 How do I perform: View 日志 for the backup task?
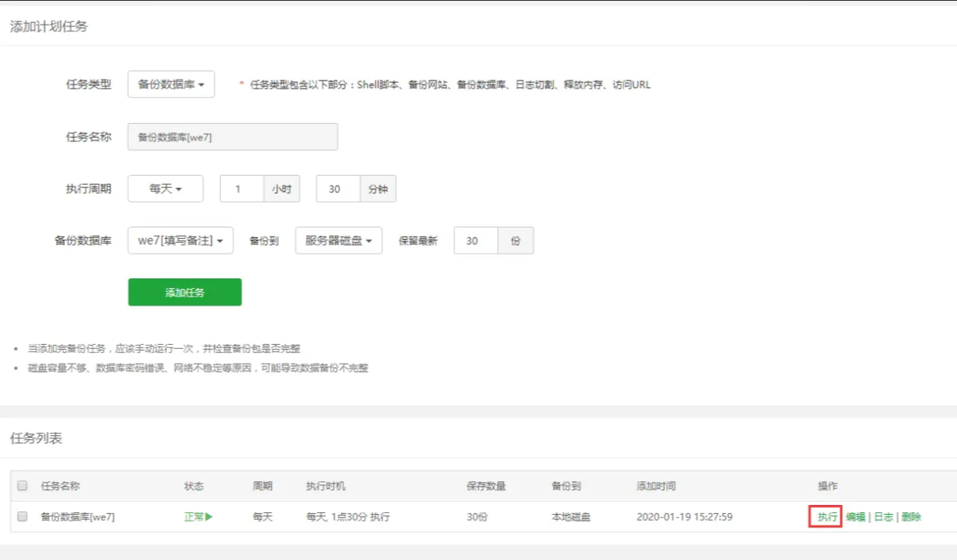tap(883, 517)
